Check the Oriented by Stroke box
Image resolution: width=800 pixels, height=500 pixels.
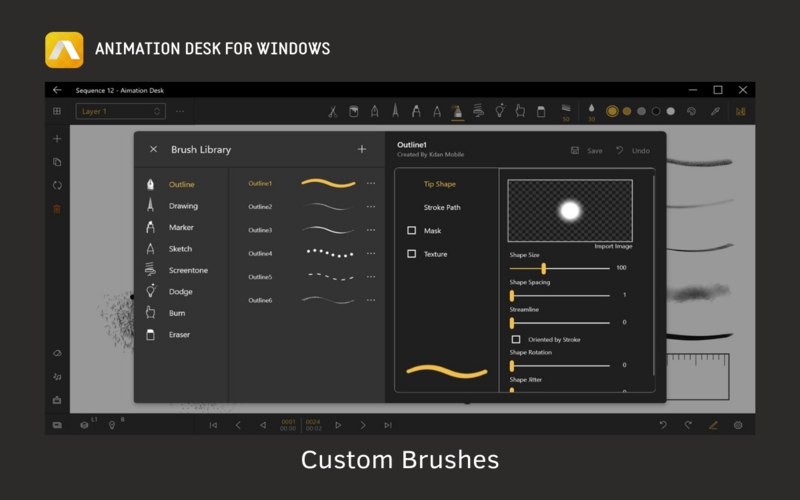(516, 339)
